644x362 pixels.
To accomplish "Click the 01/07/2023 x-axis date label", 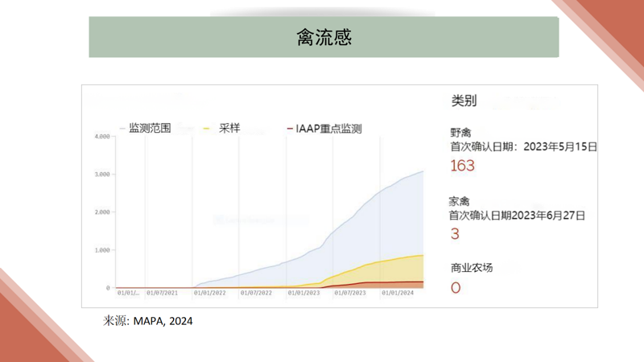I will [x=349, y=294].
